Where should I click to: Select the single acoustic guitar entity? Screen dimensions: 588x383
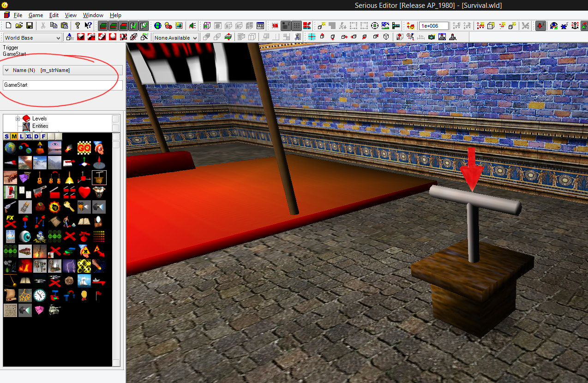(x=40, y=178)
